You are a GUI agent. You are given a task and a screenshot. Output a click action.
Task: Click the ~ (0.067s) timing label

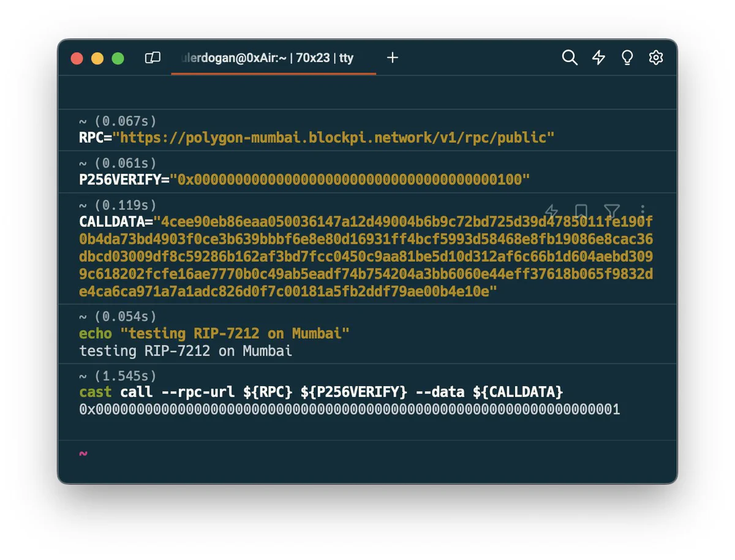pos(118,121)
